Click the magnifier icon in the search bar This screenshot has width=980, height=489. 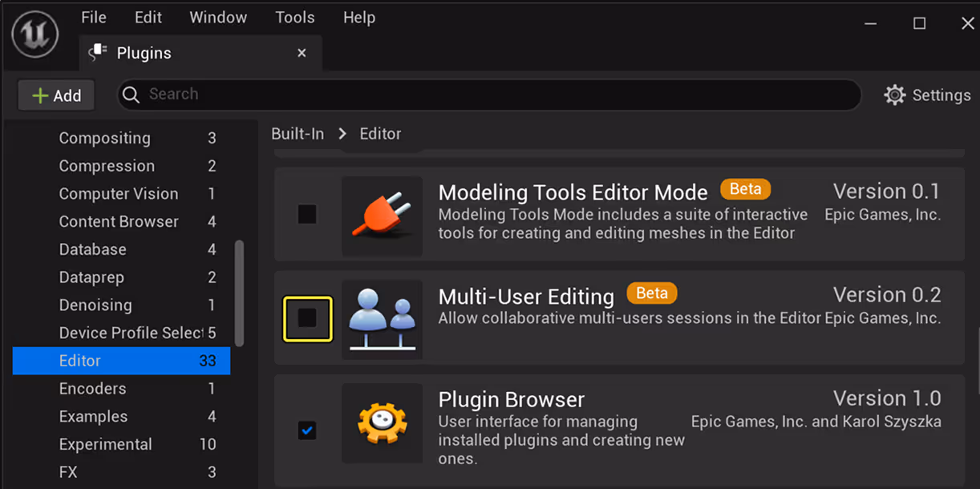[131, 95]
